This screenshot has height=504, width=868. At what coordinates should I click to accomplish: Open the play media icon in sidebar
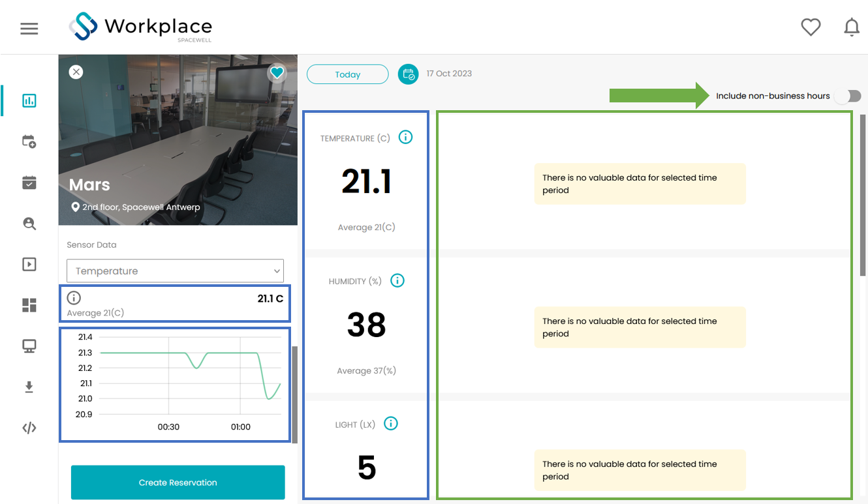pos(29,264)
